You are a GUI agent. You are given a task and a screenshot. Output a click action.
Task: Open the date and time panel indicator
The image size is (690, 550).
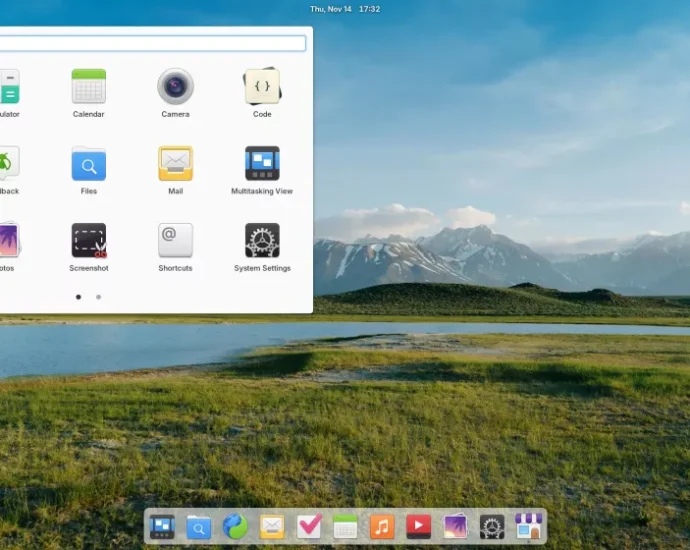tap(344, 9)
